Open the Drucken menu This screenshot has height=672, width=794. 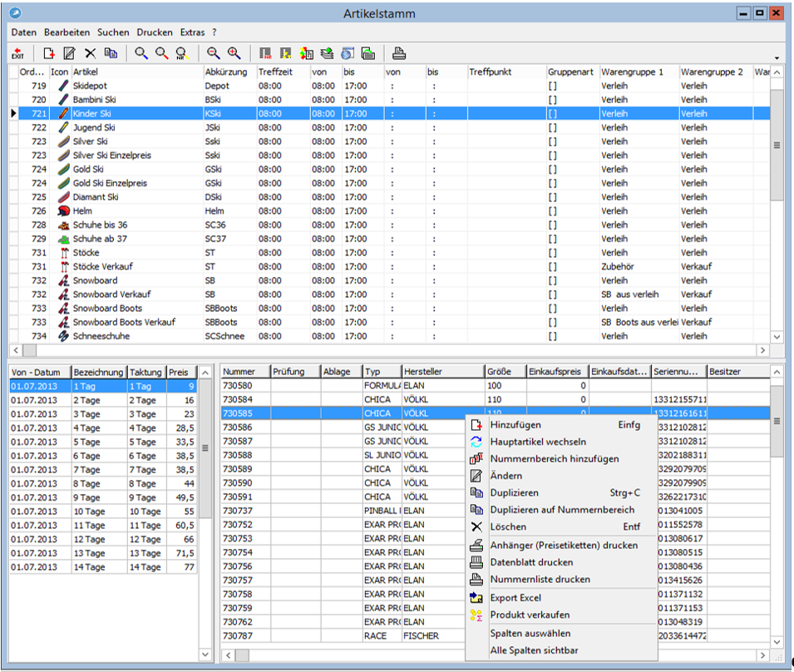[x=155, y=32]
